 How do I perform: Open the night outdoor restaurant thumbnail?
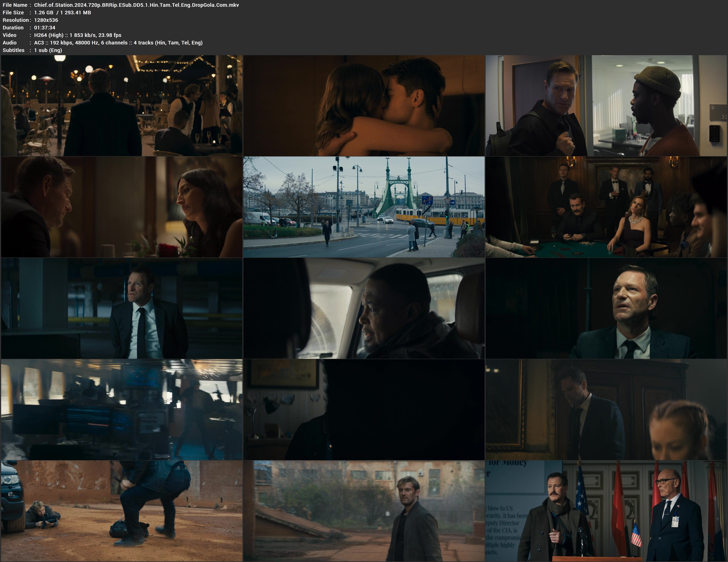click(x=122, y=106)
